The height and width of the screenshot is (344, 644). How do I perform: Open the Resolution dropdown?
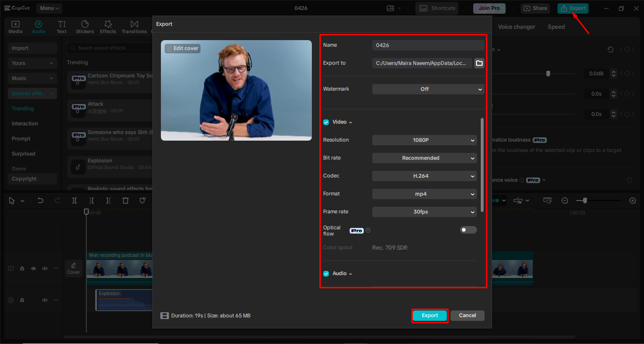click(x=425, y=140)
